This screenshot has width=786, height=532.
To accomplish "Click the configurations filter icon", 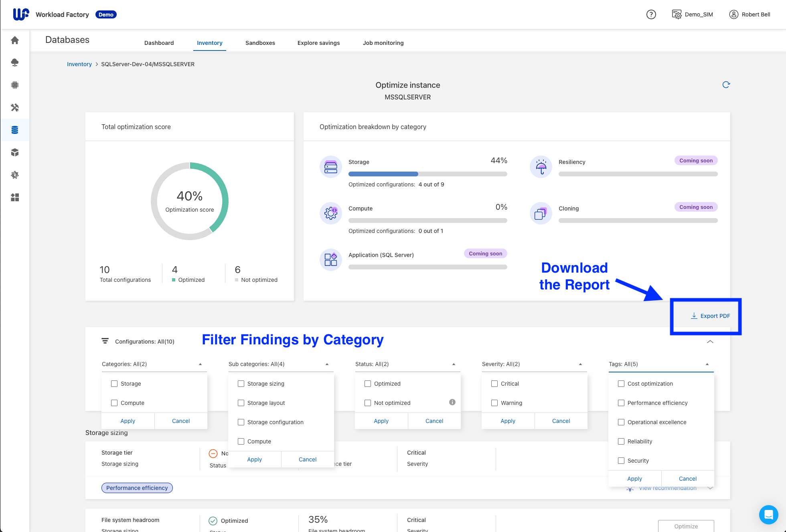I will point(105,341).
